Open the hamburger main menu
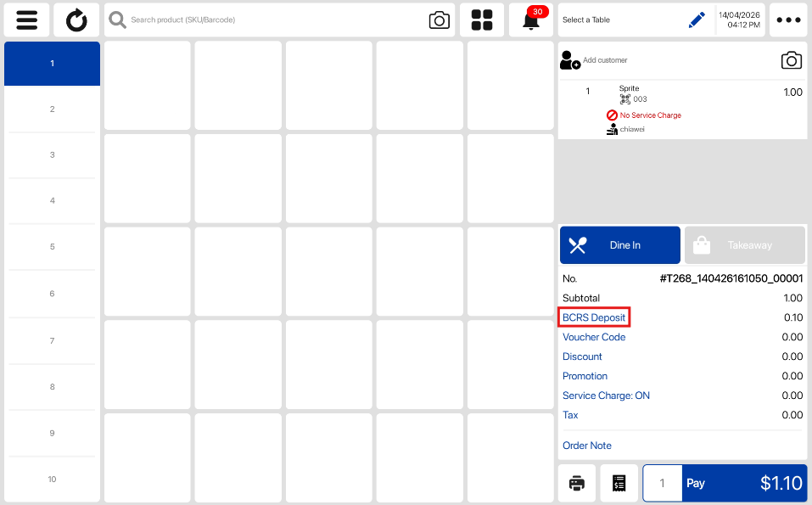The width and height of the screenshot is (812, 505). coord(26,20)
